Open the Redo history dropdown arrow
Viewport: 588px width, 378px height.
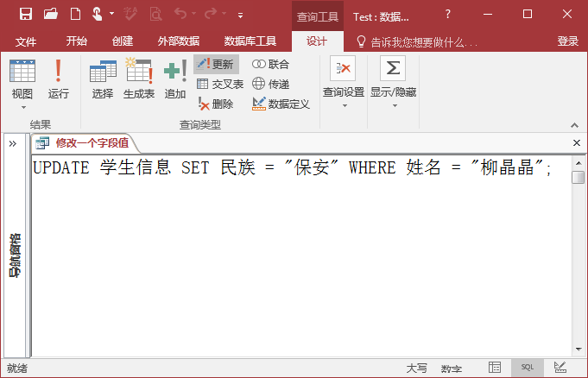[224, 14]
